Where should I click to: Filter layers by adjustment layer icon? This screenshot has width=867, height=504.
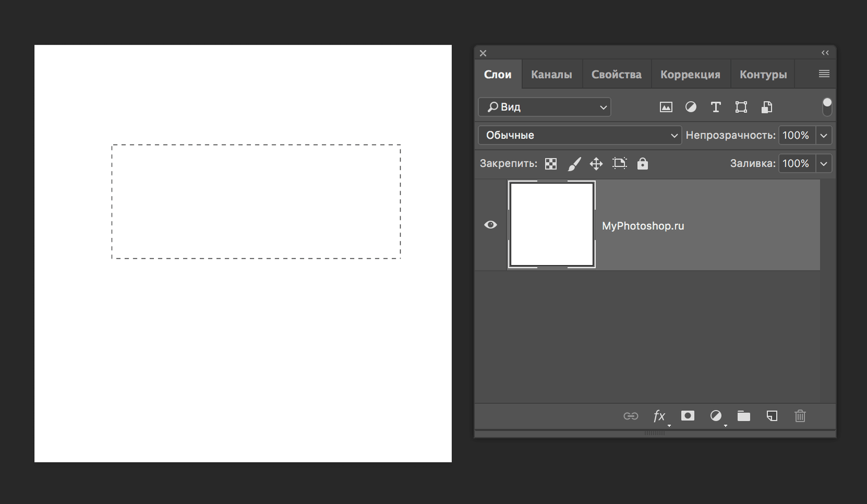click(691, 107)
